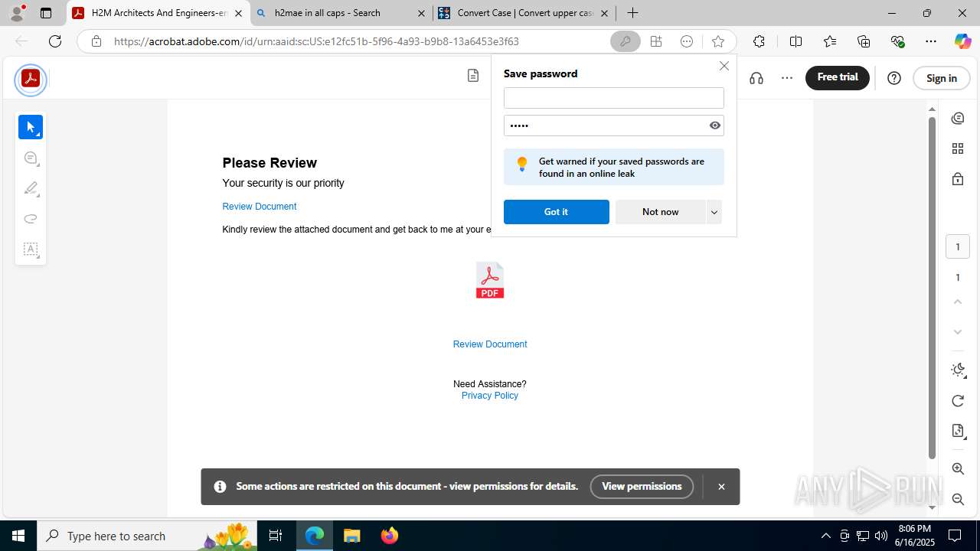The width and height of the screenshot is (980, 551).
Task: Open the three-dot More options menu
Action: tap(787, 78)
